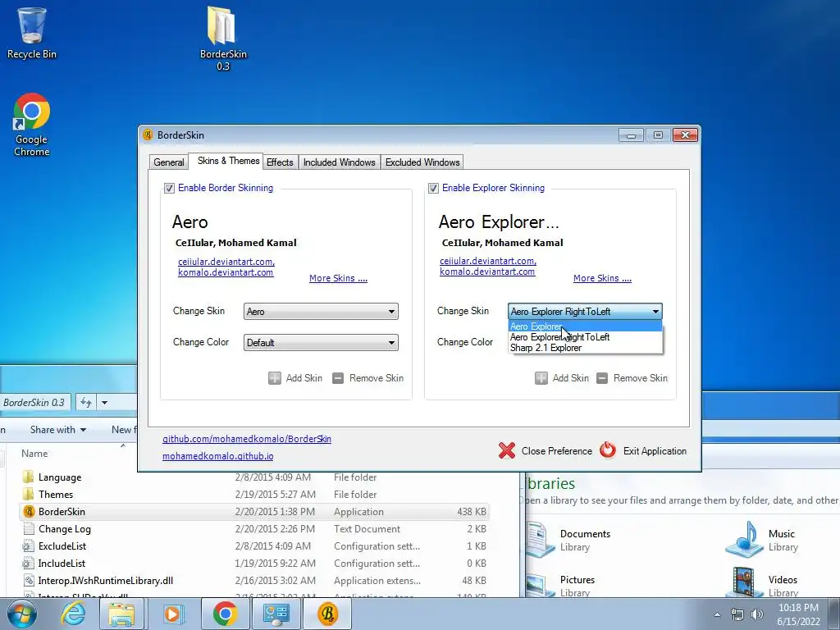Click the taskbar clock showing 10:18 PM

coord(798,614)
